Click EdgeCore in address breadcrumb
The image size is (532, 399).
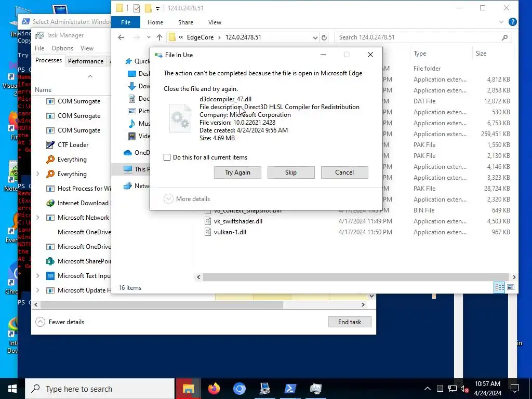[x=200, y=37]
